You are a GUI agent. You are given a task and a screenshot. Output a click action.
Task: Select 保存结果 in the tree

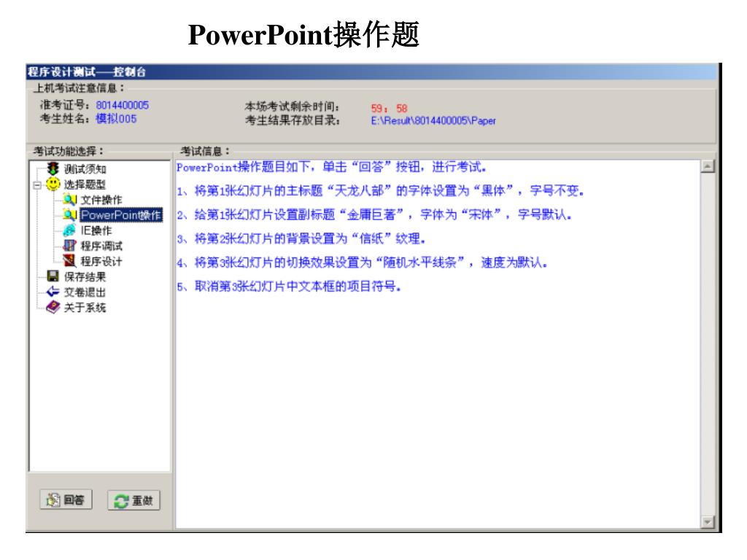pos(85,276)
